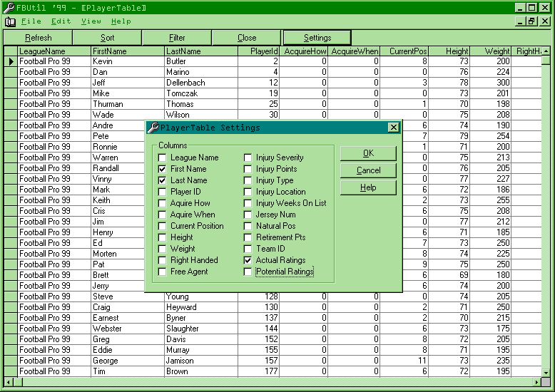Click the LastName column header
This screenshot has height=392, width=555.
201,51
